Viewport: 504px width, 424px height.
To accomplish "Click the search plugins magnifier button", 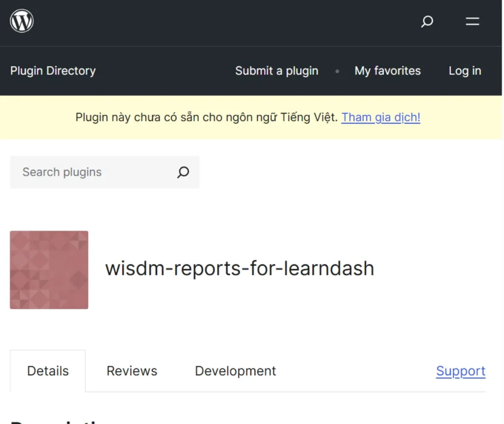I will 183,172.
